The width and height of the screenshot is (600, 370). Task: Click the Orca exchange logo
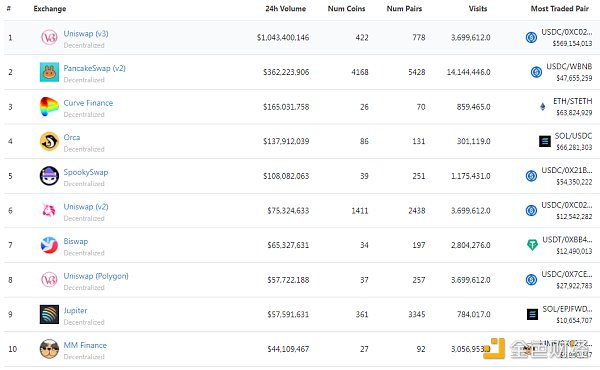click(x=49, y=141)
